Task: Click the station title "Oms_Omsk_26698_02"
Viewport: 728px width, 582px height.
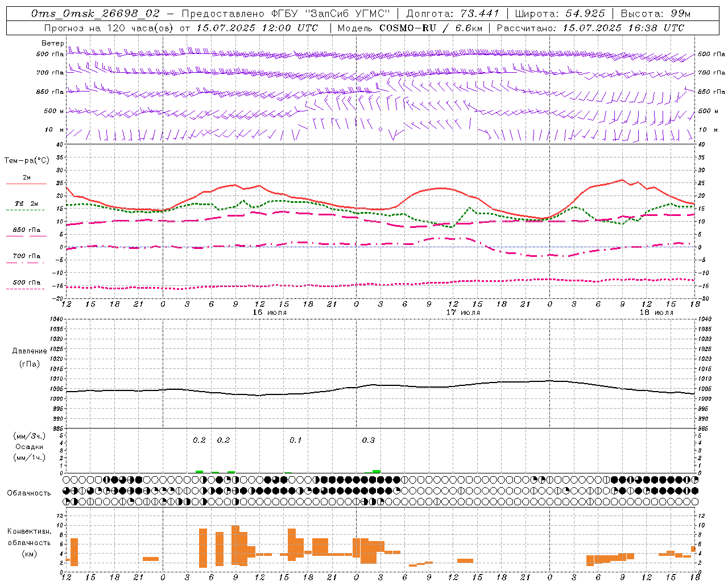Action: point(96,14)
